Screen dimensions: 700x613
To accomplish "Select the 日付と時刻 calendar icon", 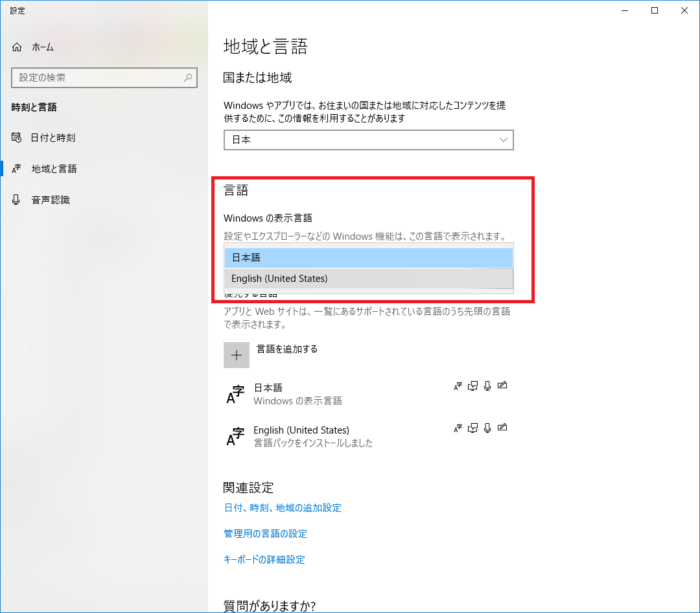I will (15, 137).
